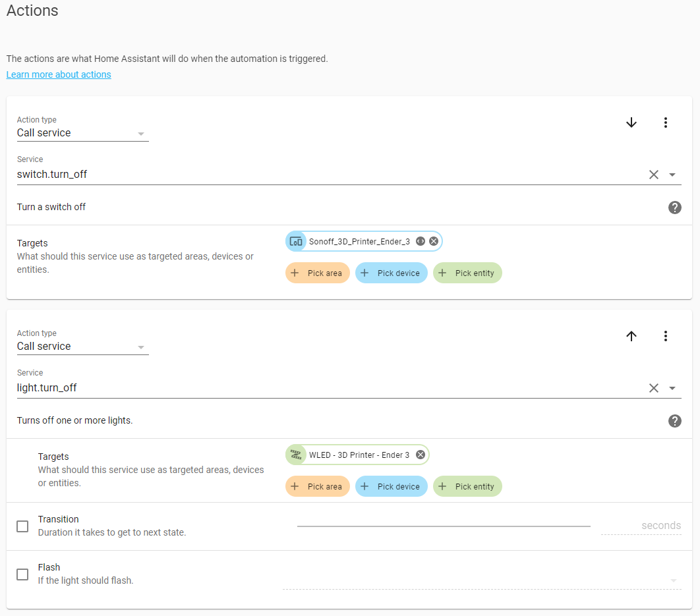Pick area for light.turn_off targets
This screenshot has width=700, height=616.
point(318,486)
